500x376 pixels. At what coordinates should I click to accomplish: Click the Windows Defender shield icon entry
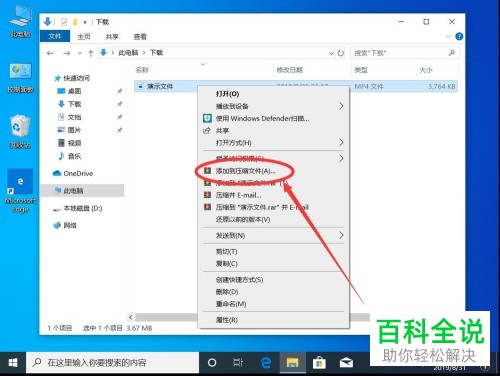207,118
